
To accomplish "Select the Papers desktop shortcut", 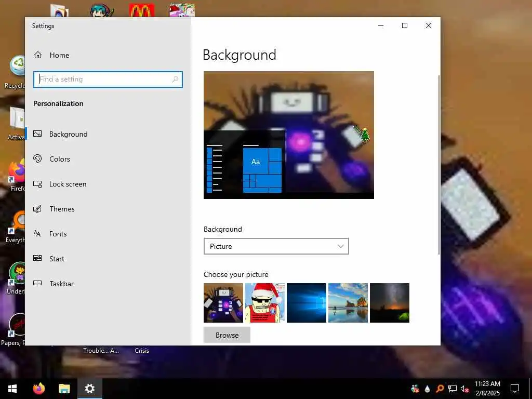I will [14, 329].
